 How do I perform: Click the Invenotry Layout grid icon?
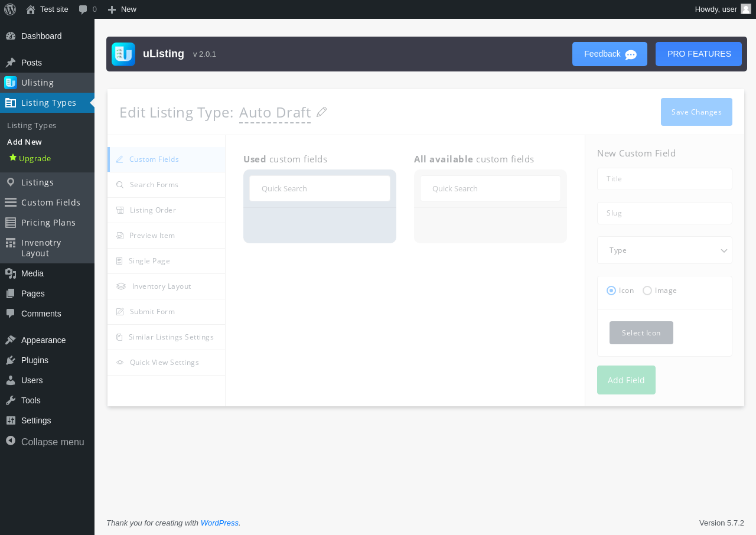click(x=11, y=243)
